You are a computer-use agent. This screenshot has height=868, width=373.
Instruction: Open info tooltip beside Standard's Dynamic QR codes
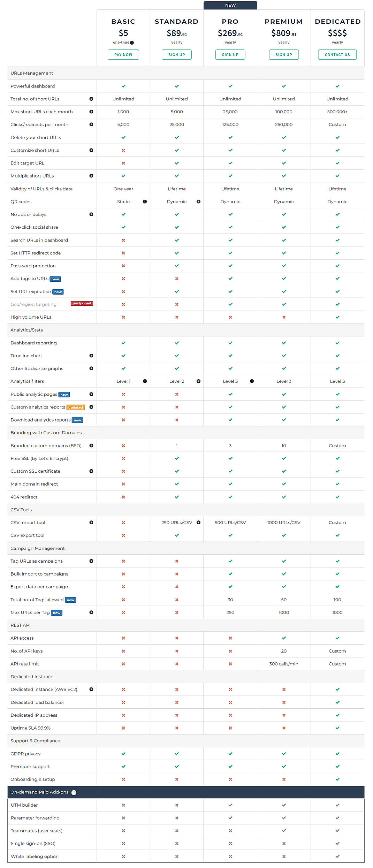click(x=198, y=201)
